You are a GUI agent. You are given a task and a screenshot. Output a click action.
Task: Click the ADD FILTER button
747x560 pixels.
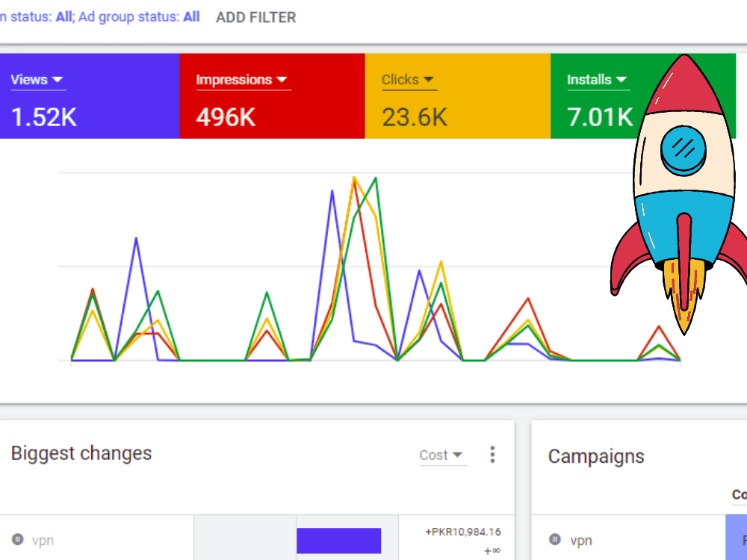click(255, 18)
